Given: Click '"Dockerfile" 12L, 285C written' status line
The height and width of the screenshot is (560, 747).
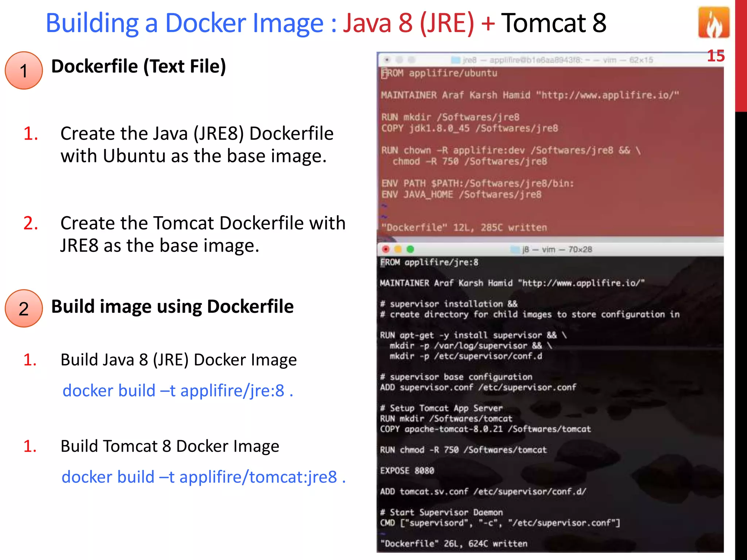Looking at the screenshot, I should 464,228.
